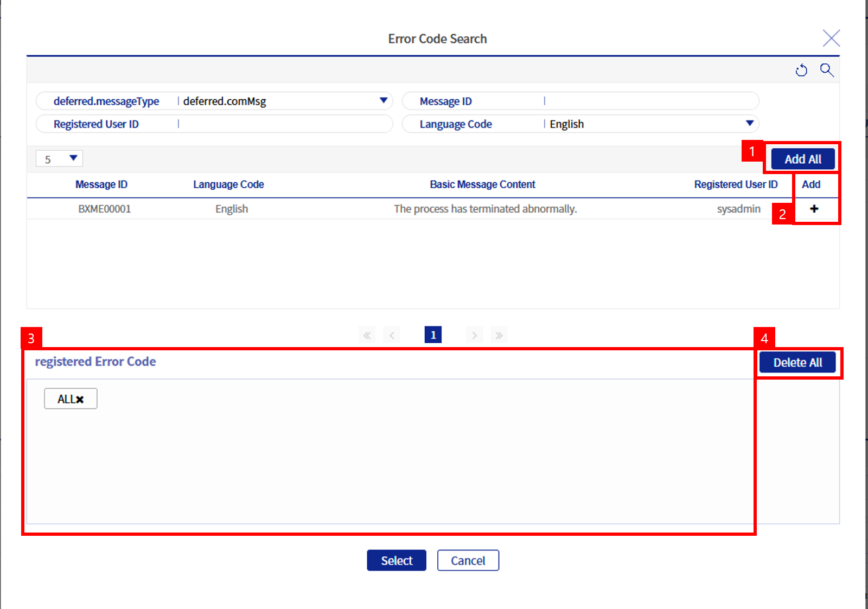Click the Basic Message Content column header
The width and height of the screenshot is (868, 609).
tap(482, 184)
